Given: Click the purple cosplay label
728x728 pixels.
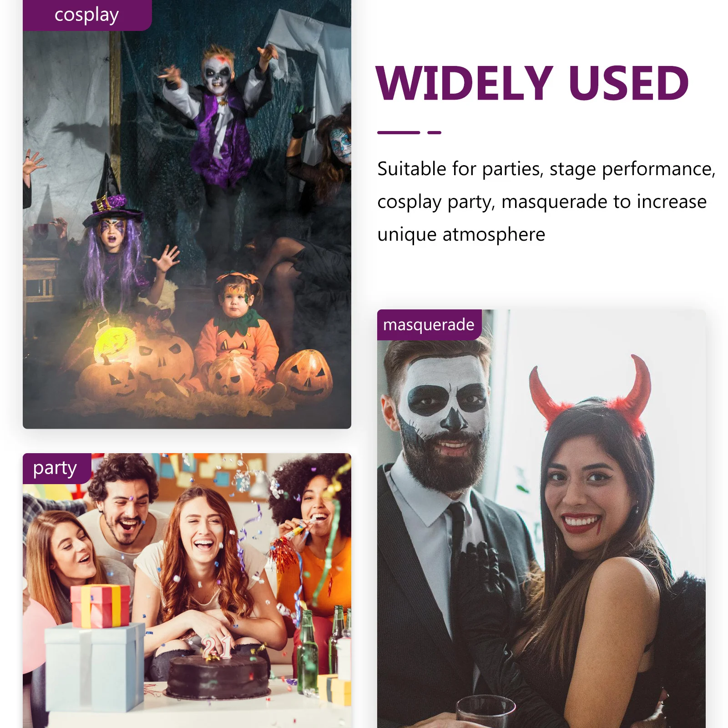Looking at the screenshot, I should pos(87,15).
